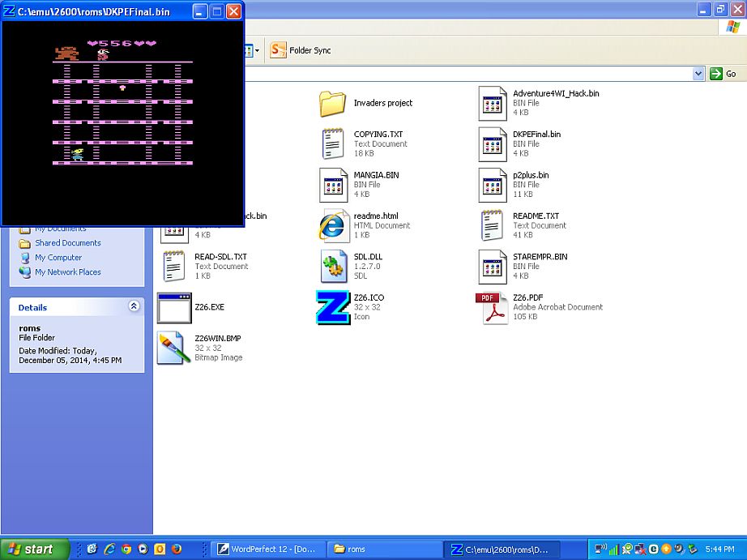The height and width of the screenshot is (560, 747).
Task: Click the STAREMPR.BIN file name text
Action: (540, 256)
